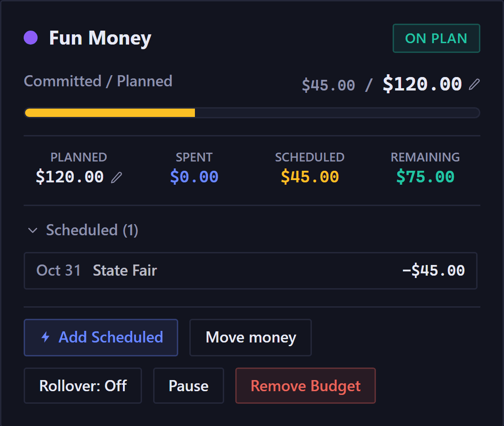Click the pencil icon under PLANNED
This screenshot has width=504, height=426.
point(116,177)
